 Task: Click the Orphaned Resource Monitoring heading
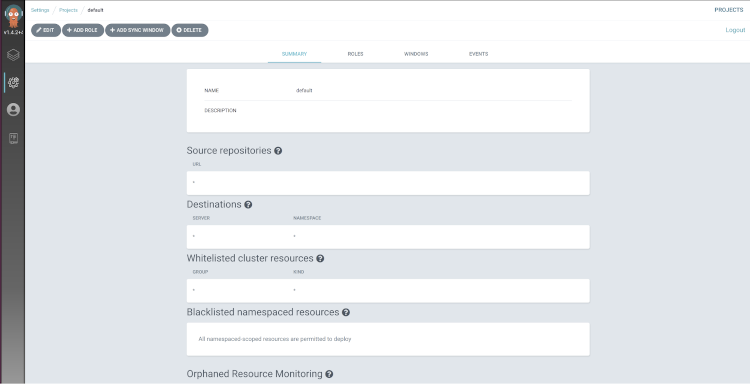pos(254,374)
